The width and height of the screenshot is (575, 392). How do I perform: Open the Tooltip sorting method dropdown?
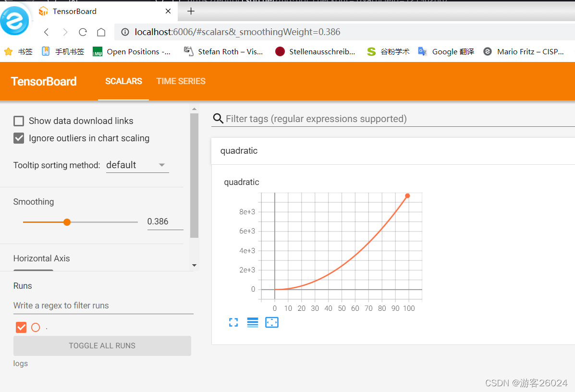137,165
